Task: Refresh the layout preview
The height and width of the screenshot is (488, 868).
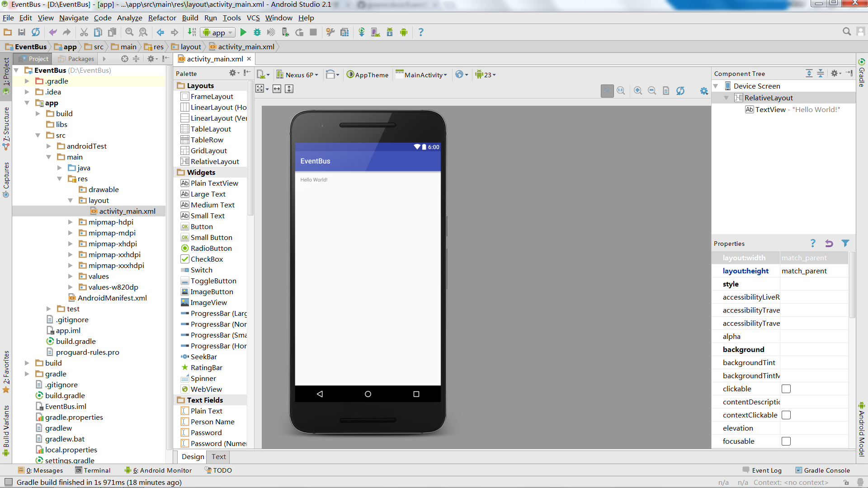Action: [680, 90]
